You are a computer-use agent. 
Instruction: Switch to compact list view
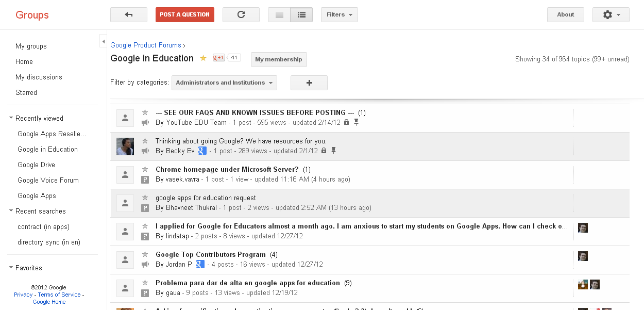click(279, 14)
